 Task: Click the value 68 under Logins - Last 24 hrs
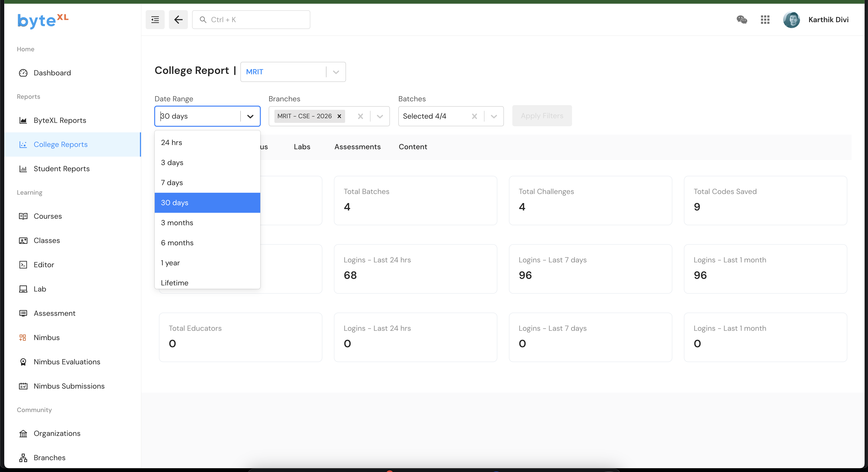click(350, 275)
